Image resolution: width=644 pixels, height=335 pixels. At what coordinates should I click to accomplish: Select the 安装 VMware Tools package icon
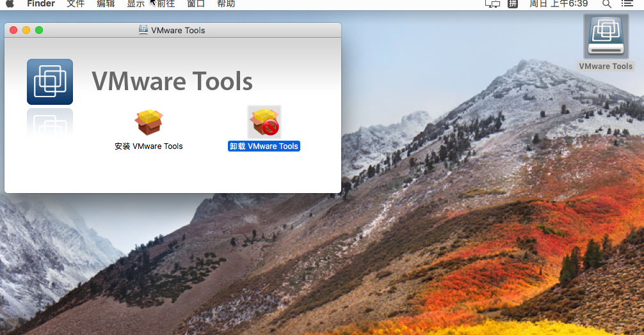[149, 122]
